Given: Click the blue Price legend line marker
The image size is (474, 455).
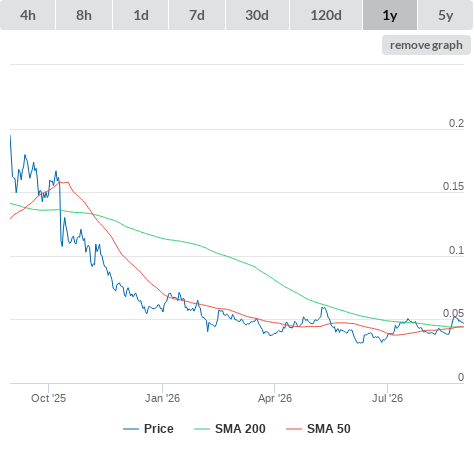Looking at the screenshot, I should pyautogui.click(x=131, y=429).
